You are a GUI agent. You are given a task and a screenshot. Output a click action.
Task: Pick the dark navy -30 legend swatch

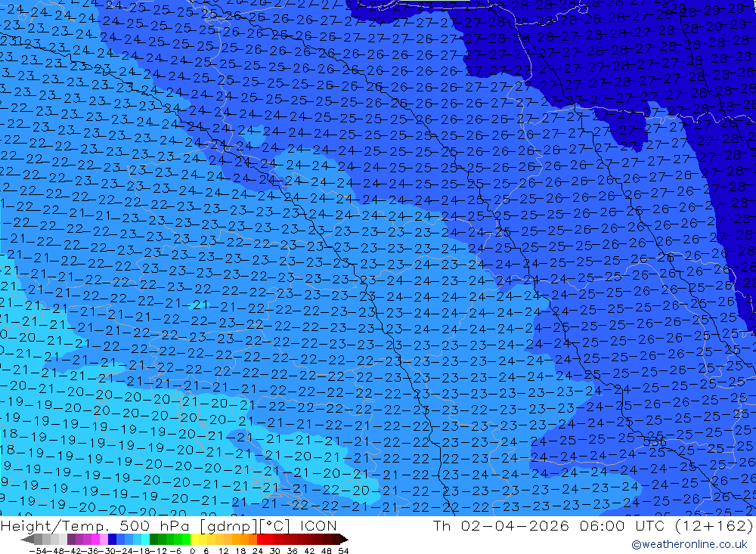tap(112, 539)
